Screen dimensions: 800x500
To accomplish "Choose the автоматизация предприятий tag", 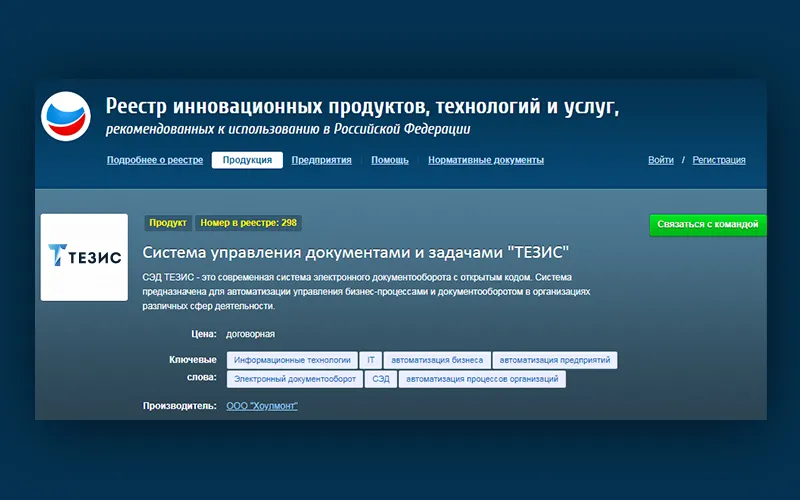I will click(x=555, y=360).
